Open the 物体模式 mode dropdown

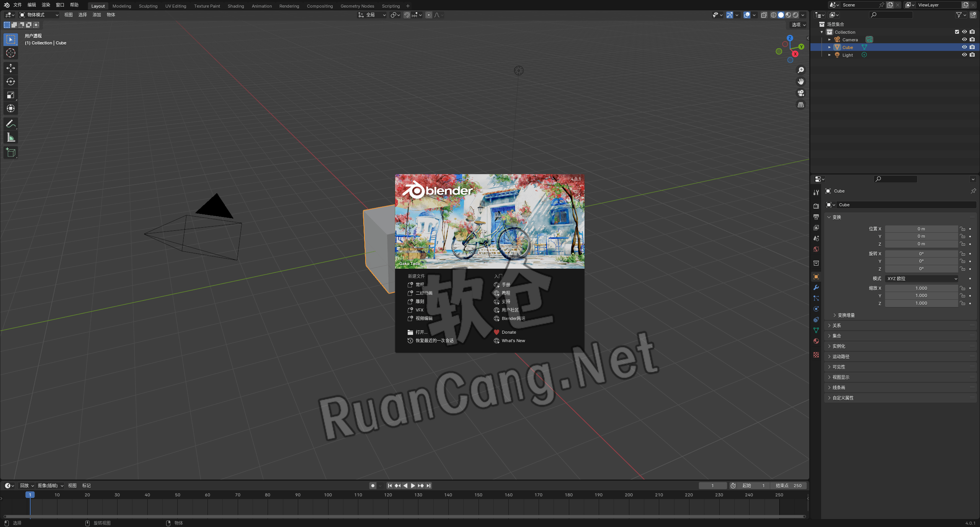point(39,15)
